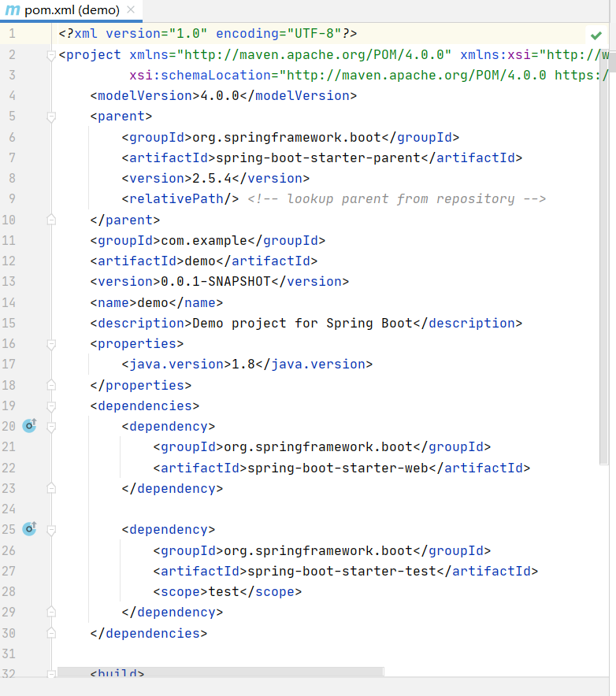Click the text 'spring-boot-starter-test'
The height and width of the screenshot is (696, 616).
click(342, 570)
